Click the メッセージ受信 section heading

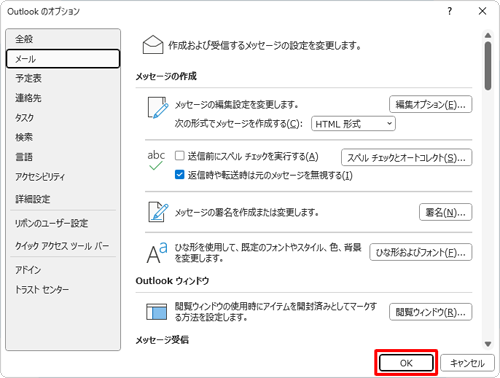(x=162, y=340)
